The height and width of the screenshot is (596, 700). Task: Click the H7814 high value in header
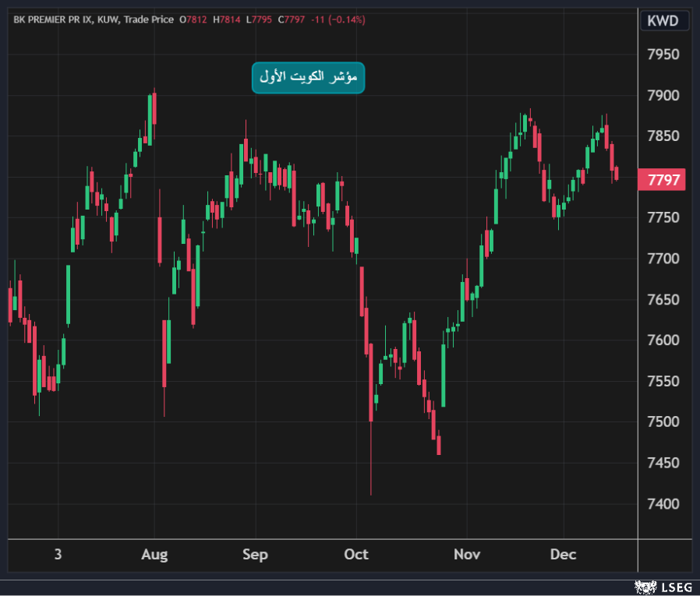[x=229, y=19]
